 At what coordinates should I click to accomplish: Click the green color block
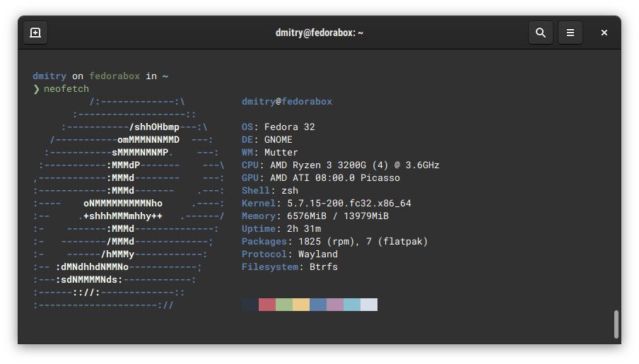tap(284, 305)
